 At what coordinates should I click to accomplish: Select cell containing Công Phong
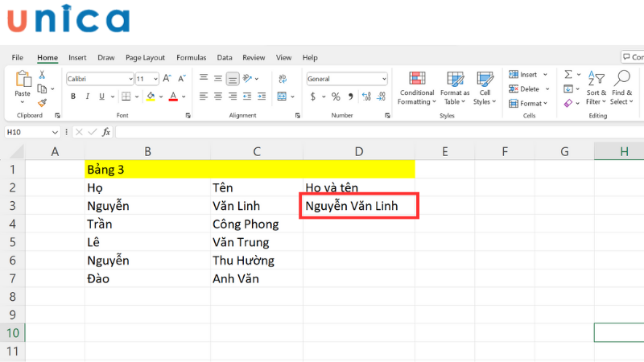(x=257, y=224)
